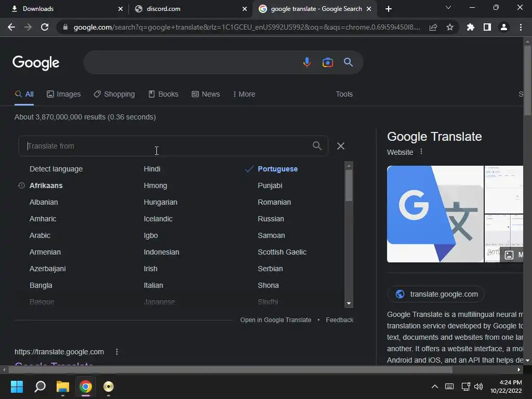The height and width of the screenshot is (399, 532).
Task: Choose Detect language option
Action: pos(56,169)
